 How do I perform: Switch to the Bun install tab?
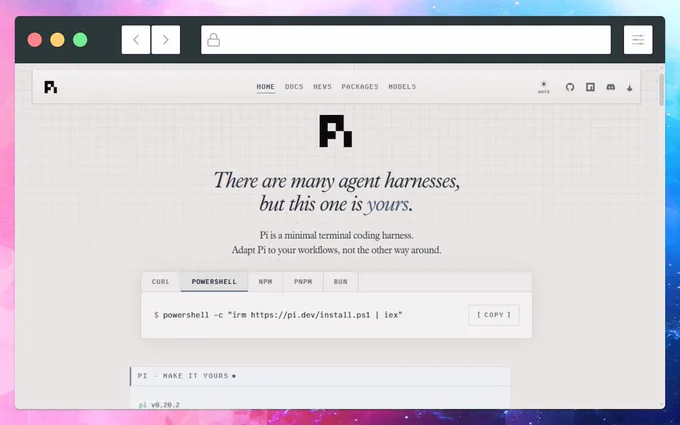[x=340, y=282]
